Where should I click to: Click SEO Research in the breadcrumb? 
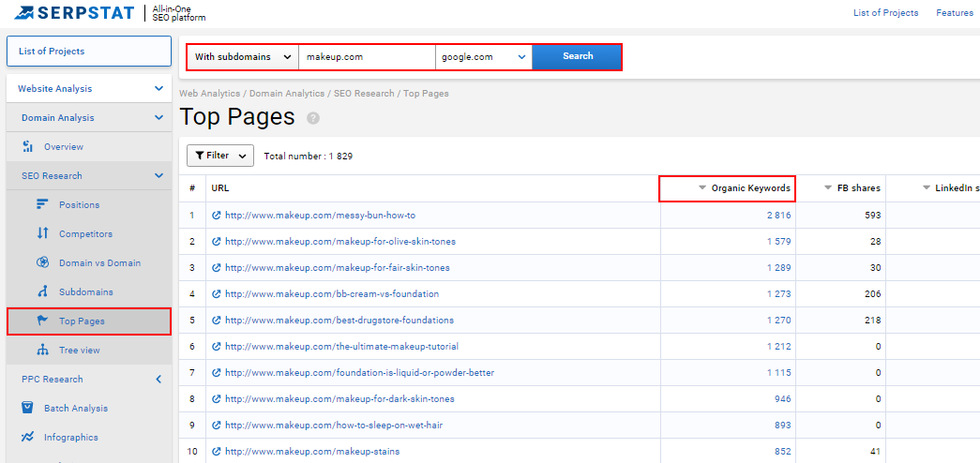pyautogui.click(x=364, y=94)
